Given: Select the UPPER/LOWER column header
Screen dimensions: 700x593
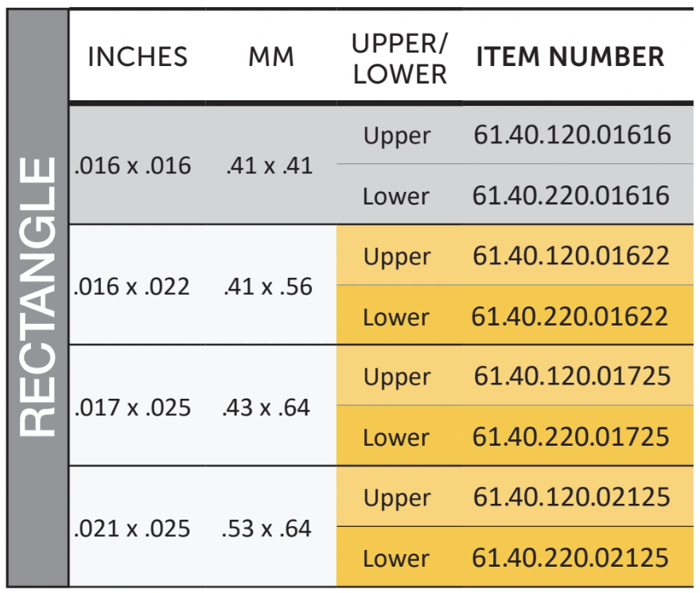Looking at the screenshot, I should tap(399, 59).
